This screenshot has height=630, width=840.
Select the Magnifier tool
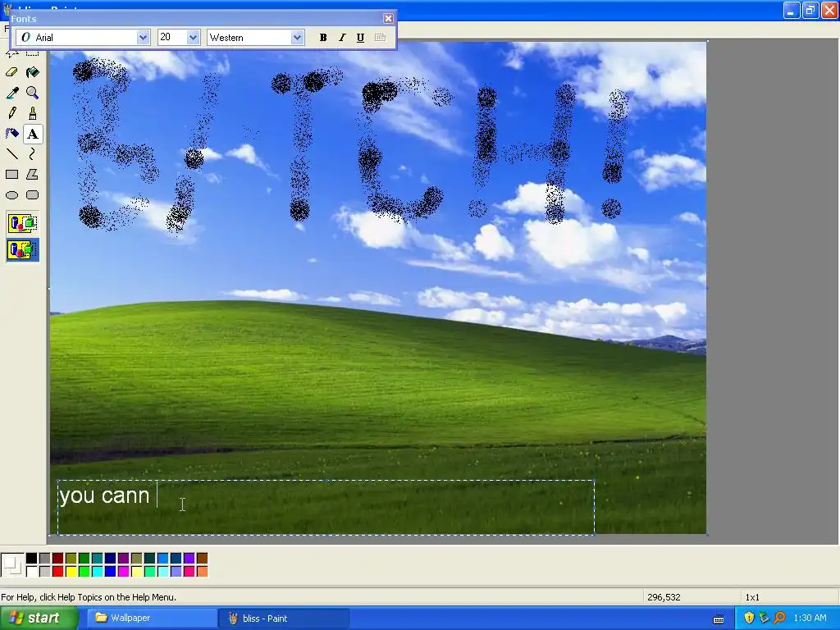(x=33, y=94)
